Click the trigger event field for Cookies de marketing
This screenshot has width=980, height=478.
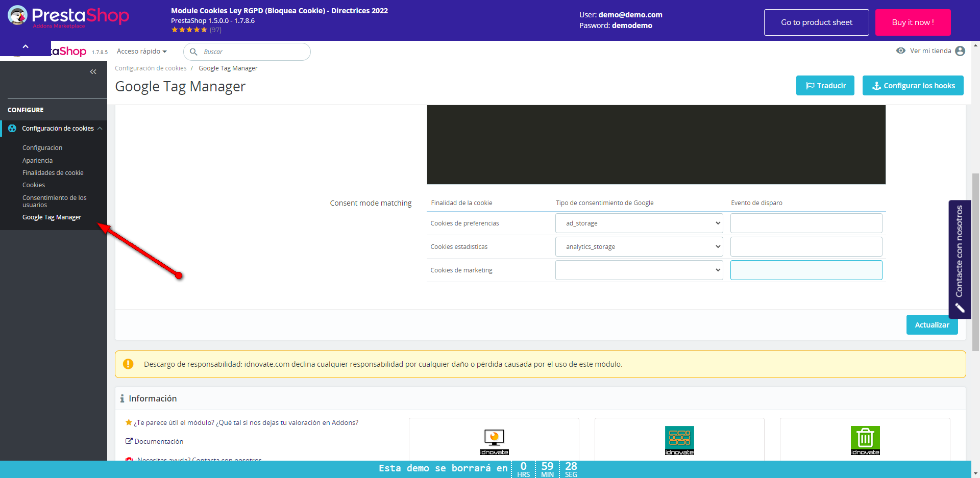[806, 270]
